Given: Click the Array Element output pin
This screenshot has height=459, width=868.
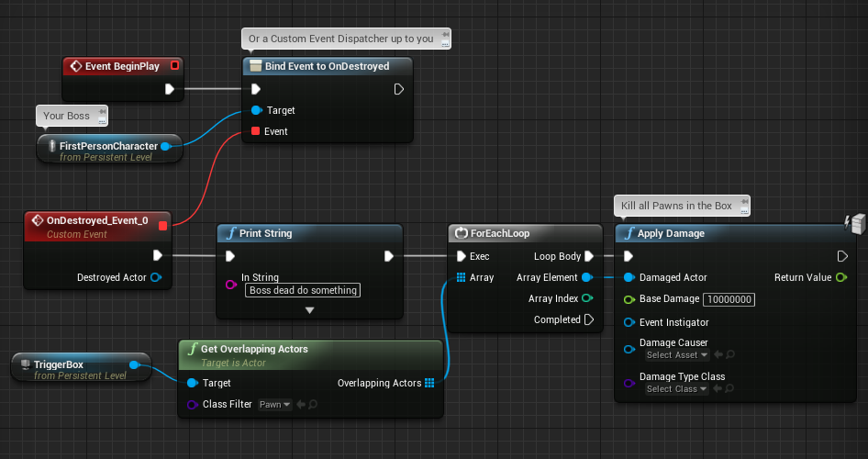Looking at the screenshot, I should pos(587,277).
